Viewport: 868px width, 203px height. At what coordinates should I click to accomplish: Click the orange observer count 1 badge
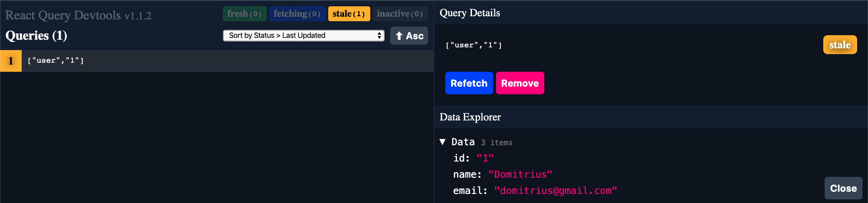click(11, 61)
